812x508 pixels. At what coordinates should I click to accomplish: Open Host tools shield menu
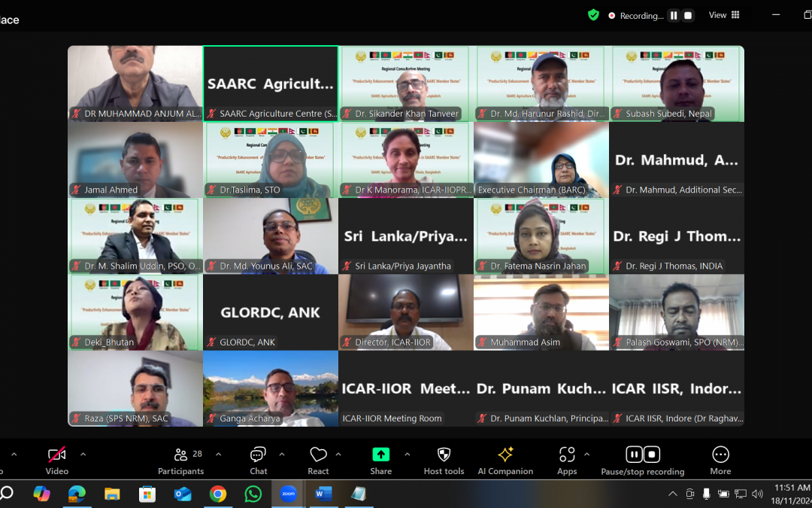tap(444, 460)
